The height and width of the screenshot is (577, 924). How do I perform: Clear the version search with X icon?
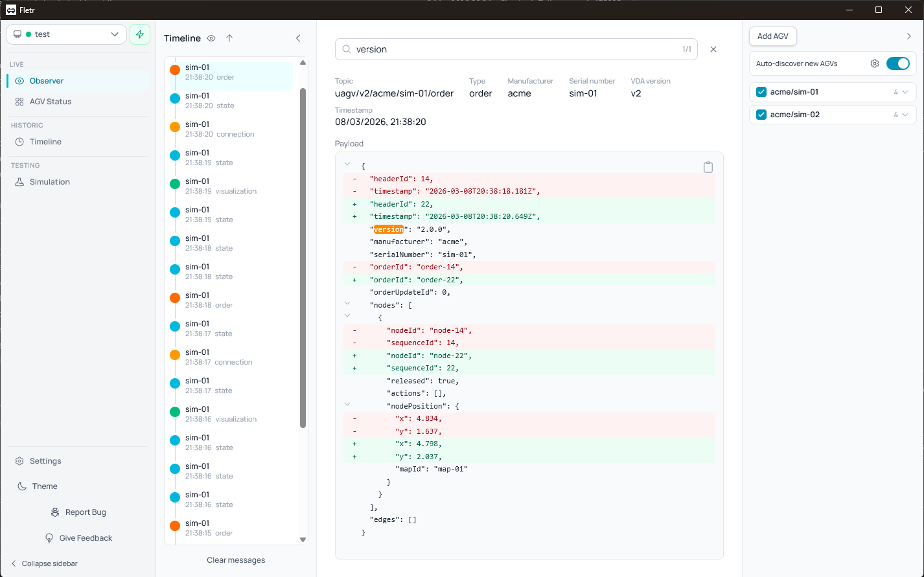713,49
